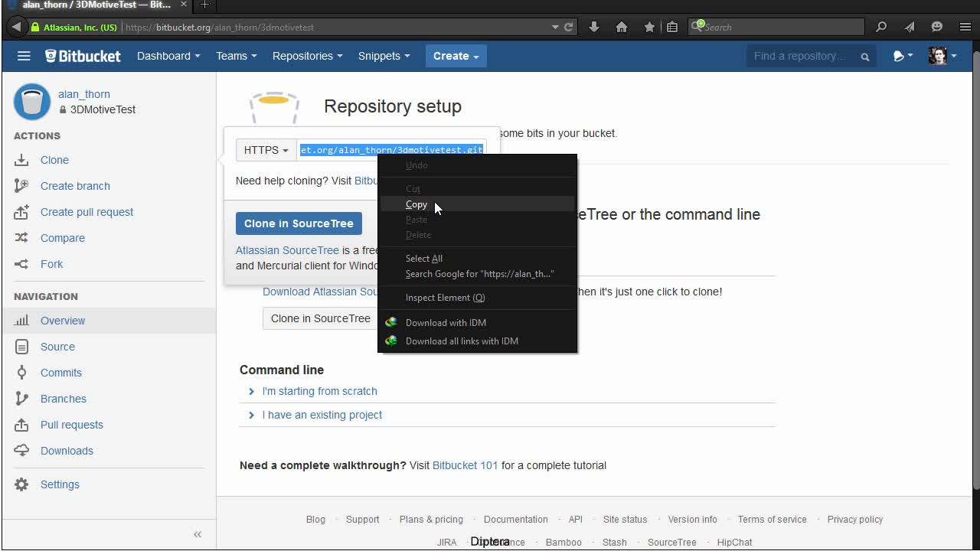Image resolution: width=980 pixels, height=551 pixels.
Task: Collapse the sidebar with double chevron
Action: [198, 534]
